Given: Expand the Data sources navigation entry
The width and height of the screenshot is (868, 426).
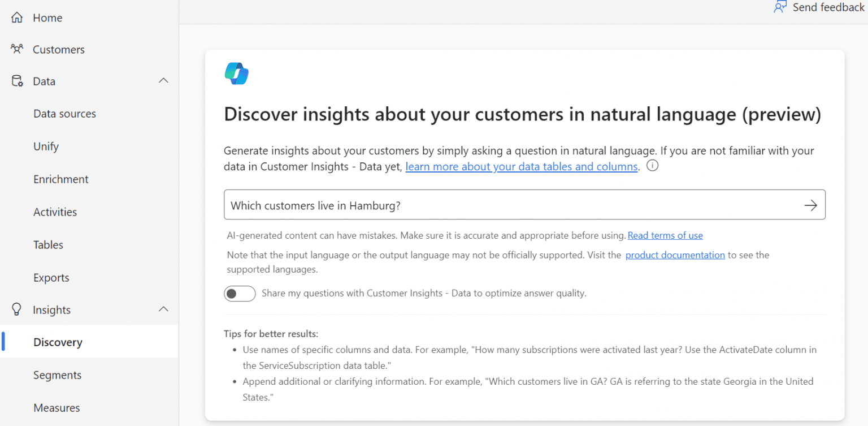Looking at the screenshot, I should (64, 113).
